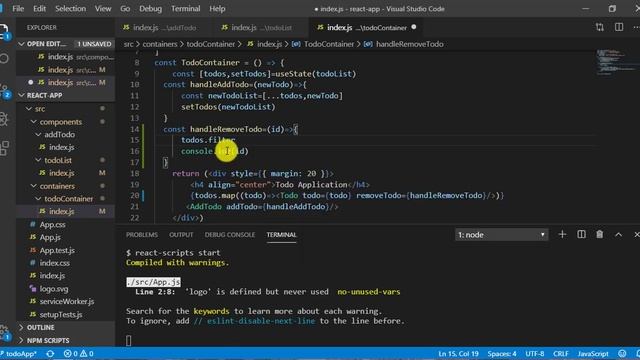The width and height of the screenshot is (640, 360).
Task: Open serviceWorker.js in the explorer
Action: tap(67, 302)
